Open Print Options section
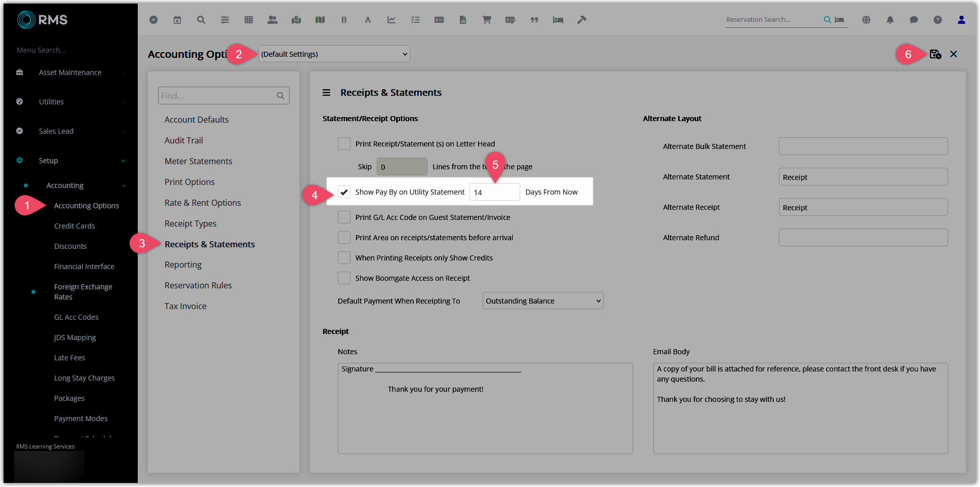This screenshot has height=487, width=980. [x=189, y=182]
